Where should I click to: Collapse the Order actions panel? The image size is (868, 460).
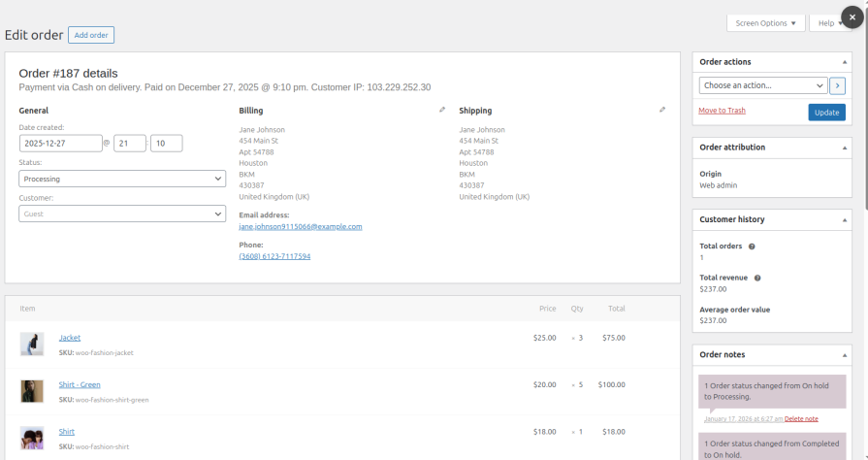pos(845,62)
